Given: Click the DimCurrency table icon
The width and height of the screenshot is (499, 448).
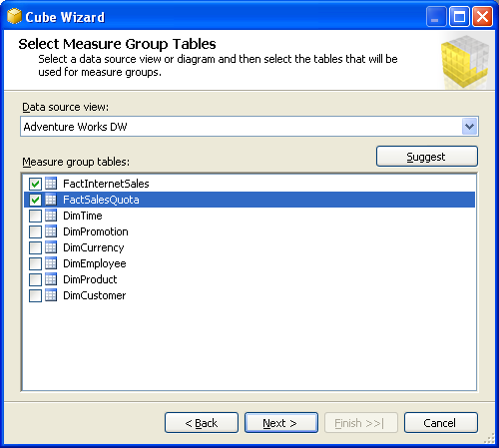Looking at the screenshot, I should pos(51,247).
